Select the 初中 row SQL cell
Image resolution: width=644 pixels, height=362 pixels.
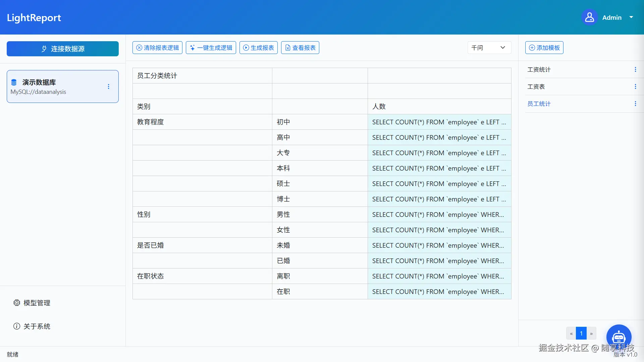point(439,122)
